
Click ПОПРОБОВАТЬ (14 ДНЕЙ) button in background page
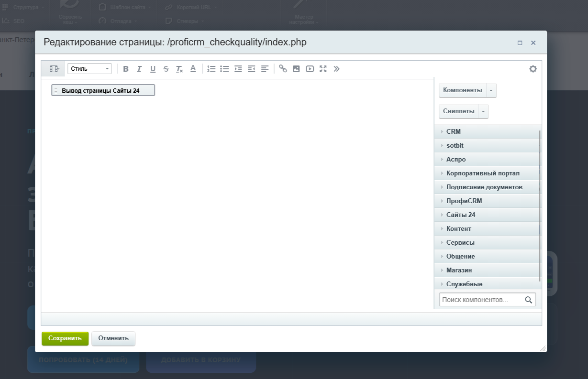(x=83, y=359)
